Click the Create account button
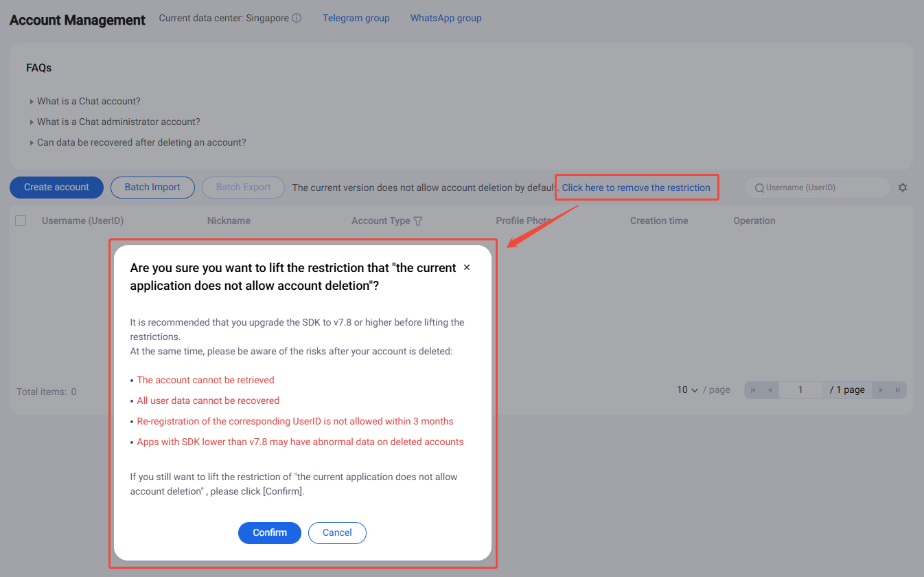The height and width of the screenshot is (577, 924). tap(56, 187)
